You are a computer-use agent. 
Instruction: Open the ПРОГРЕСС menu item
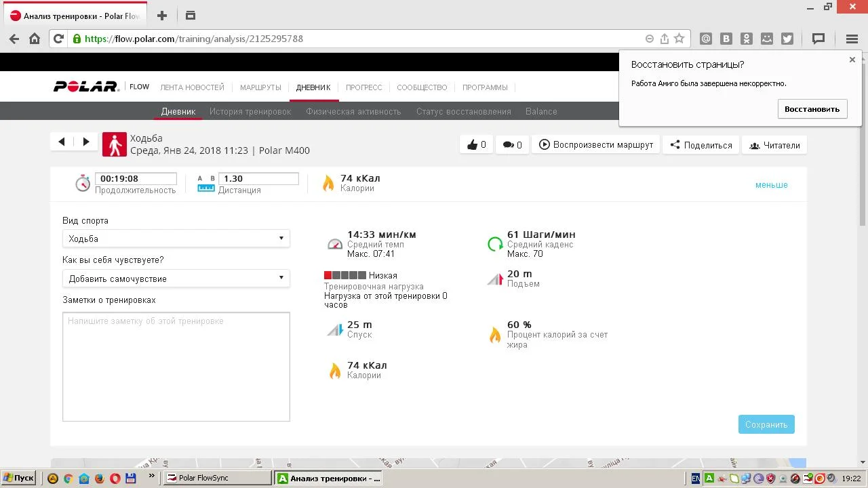363,87
